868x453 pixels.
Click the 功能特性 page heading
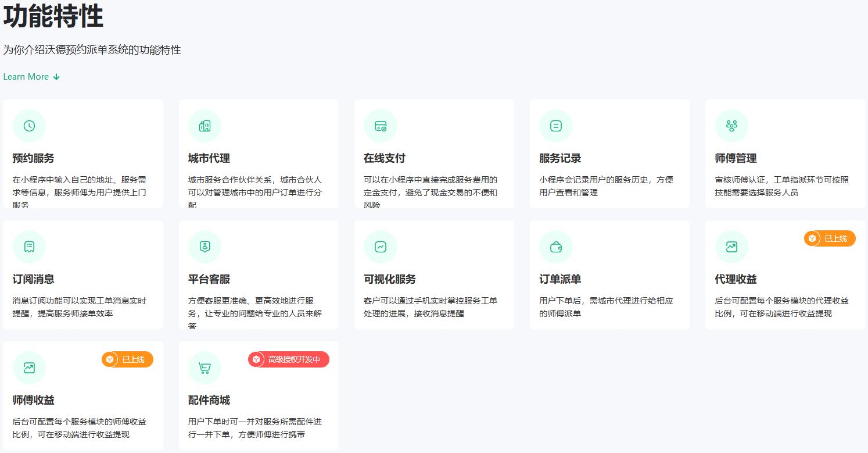click(x=53, y=17)
